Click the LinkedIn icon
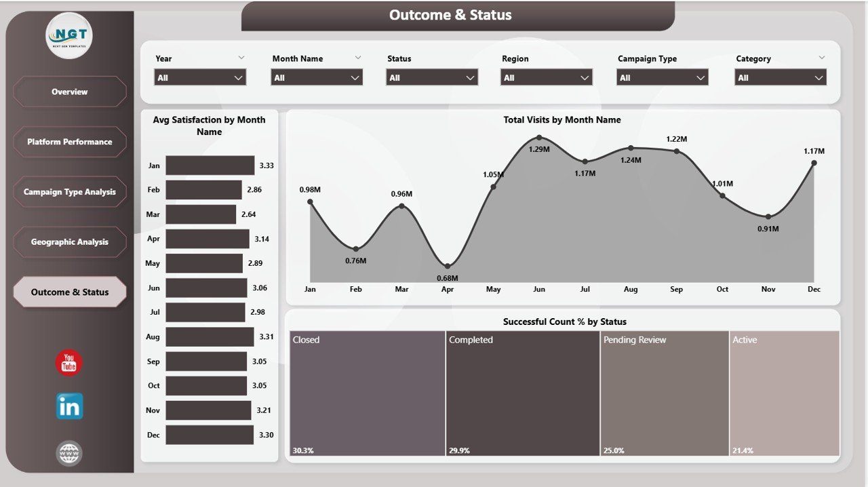This screenshot has width=868, height=487. (x=69, y=406)
